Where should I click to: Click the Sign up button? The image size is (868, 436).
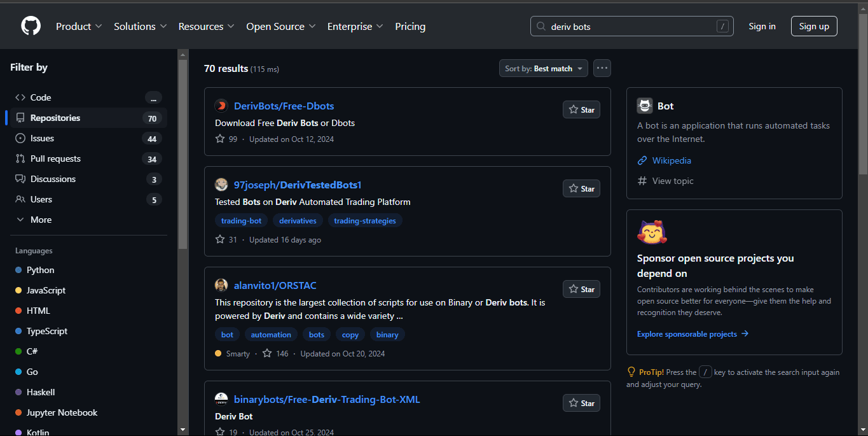click(x=814, y=26)
